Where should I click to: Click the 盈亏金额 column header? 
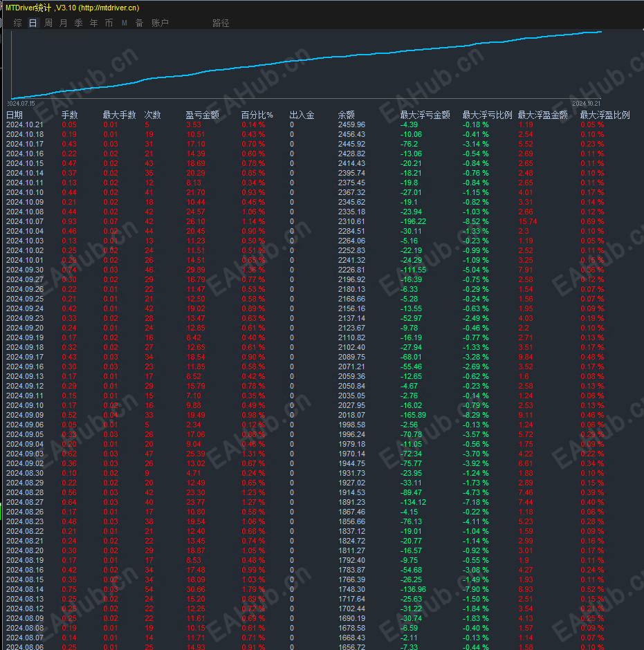pos(203,115)
